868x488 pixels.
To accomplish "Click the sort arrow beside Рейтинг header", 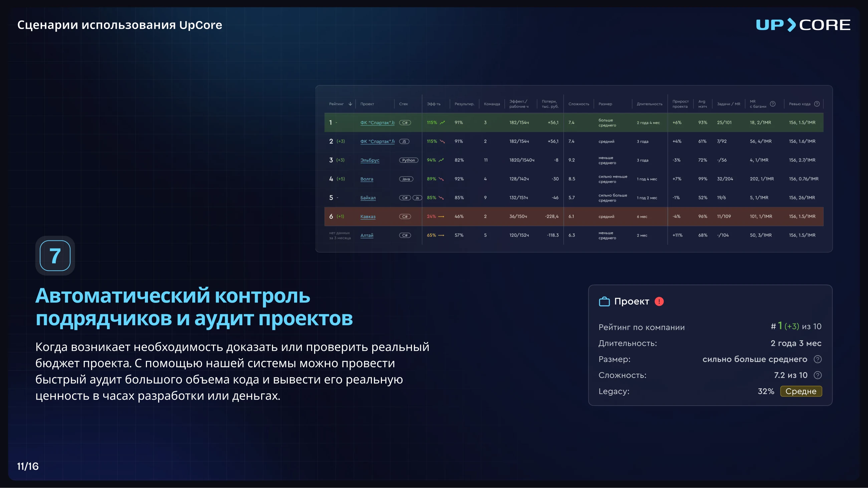I will [350, 104].
